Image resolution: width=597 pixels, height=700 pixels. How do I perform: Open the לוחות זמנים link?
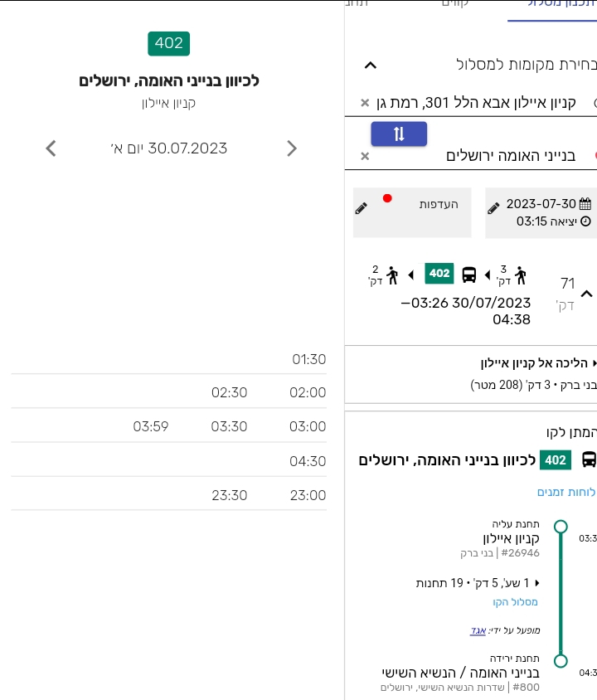click(566, 492)
